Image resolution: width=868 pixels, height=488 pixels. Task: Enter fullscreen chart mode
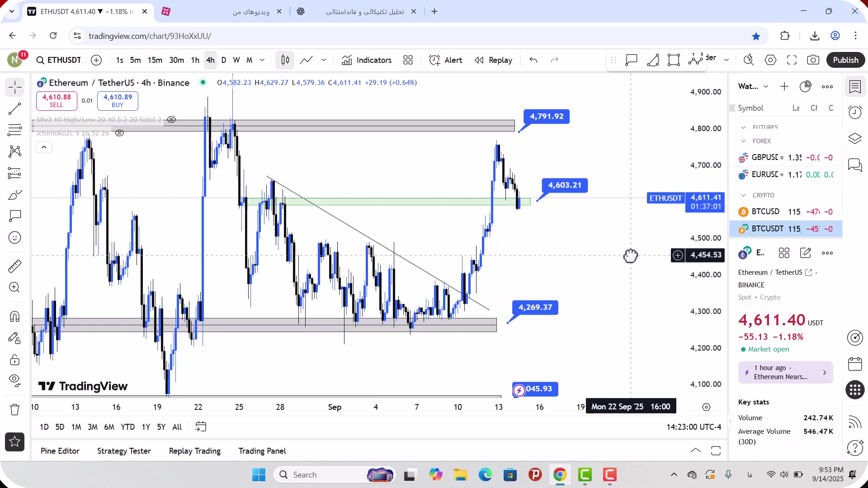pos(792,60)
